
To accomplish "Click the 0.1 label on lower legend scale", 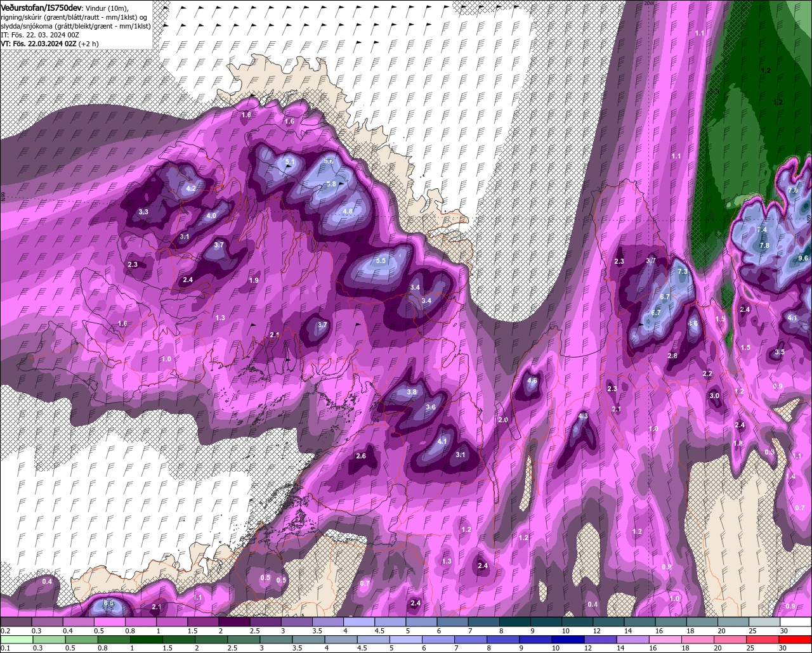I will 6,648.
